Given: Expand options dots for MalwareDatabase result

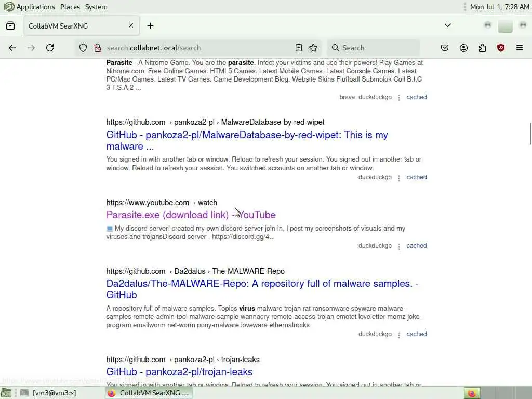Looking at the screenshot, I should pos(399,178).
